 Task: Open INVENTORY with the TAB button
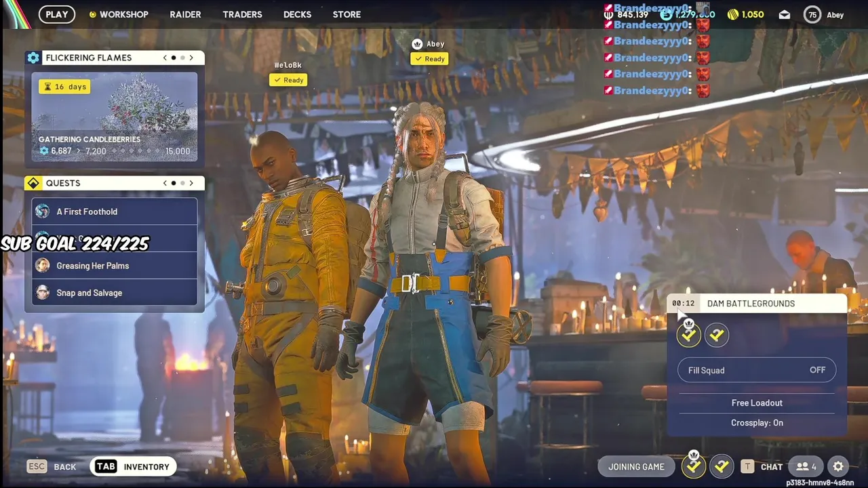tap(133, 466)
